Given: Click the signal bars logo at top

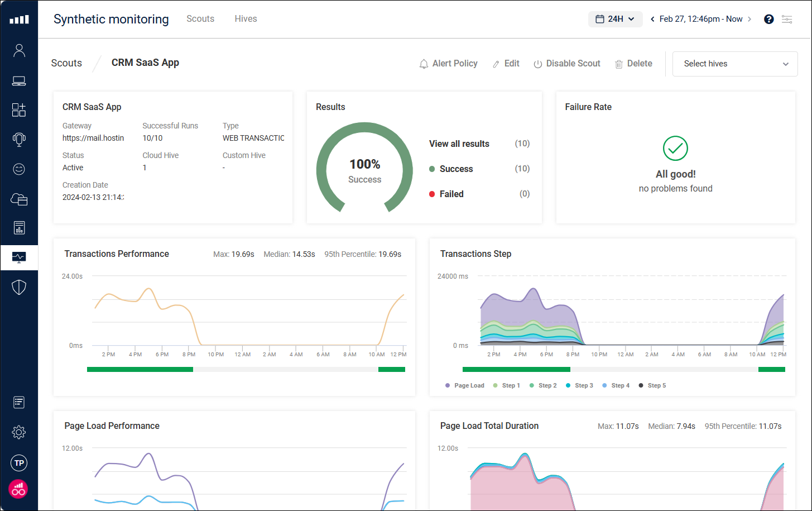Looking at the screenshot, I should pos(19,20).
